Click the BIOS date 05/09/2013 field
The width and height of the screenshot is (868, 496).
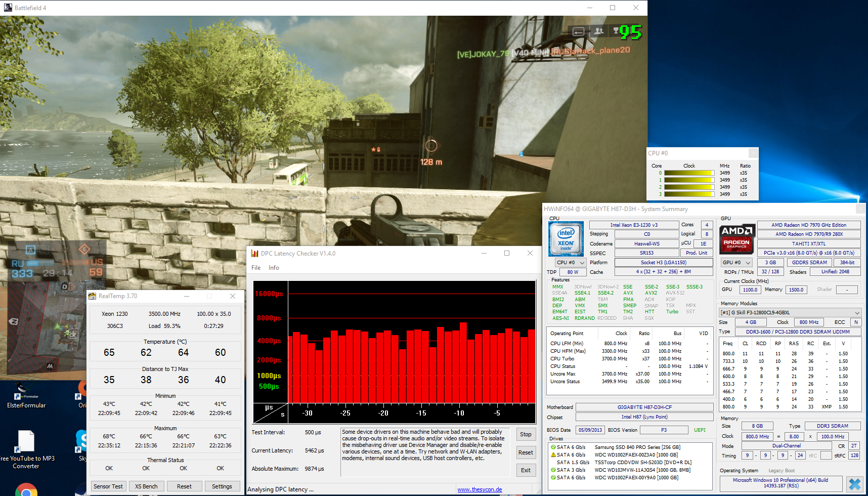point(590,430)
